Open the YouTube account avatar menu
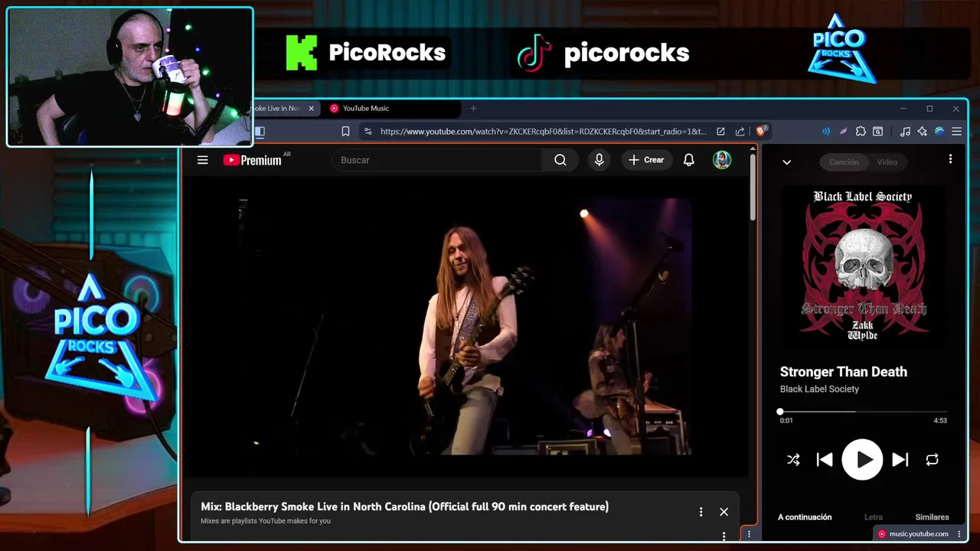This screenshot has width=980, height=551. pos(722,160)
